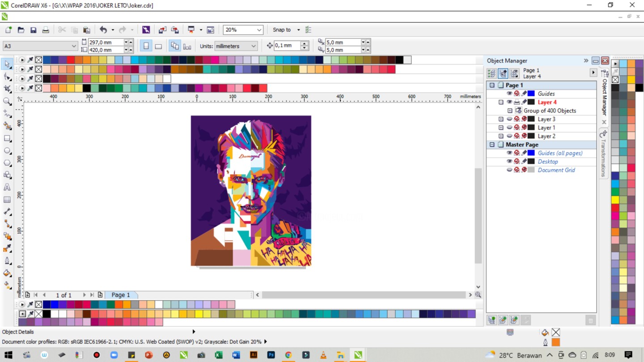
Task: Switch to the Transformations docker tab
Action: [x=603, y=154]
